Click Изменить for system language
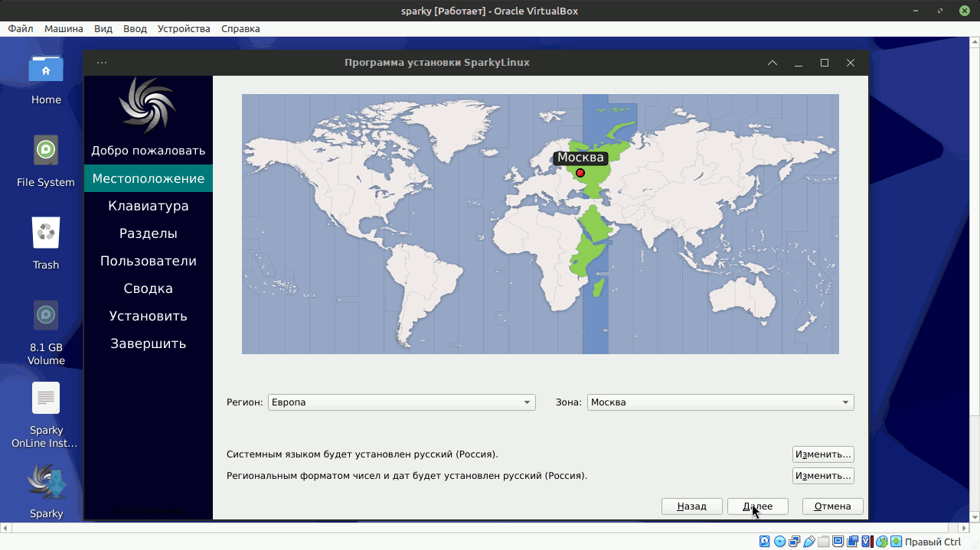Screen dimensions: 980x550 pos(823,454)
